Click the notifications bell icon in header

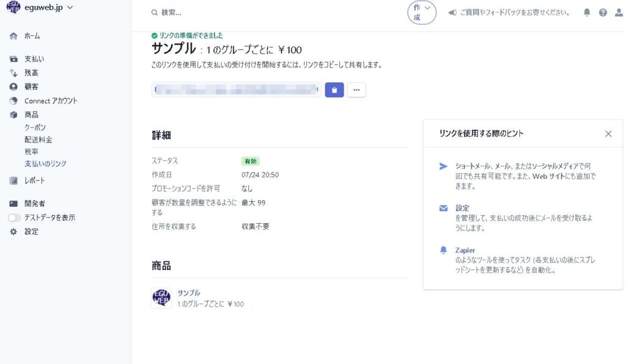587,12
